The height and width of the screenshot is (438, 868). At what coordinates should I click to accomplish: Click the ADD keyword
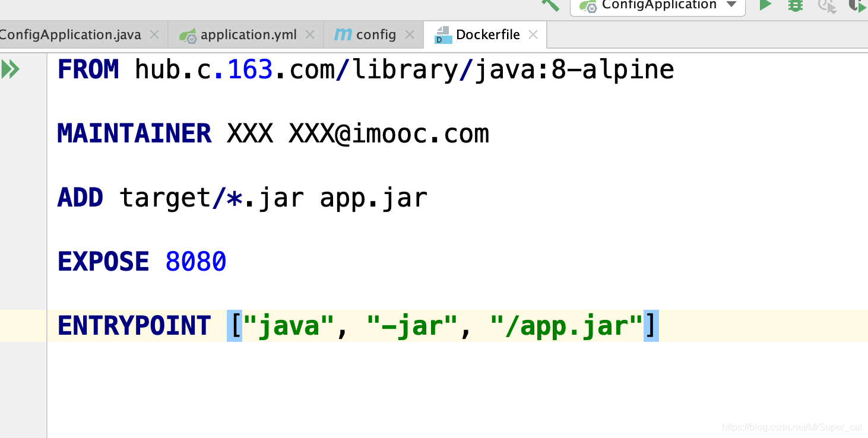coord(81,198)
